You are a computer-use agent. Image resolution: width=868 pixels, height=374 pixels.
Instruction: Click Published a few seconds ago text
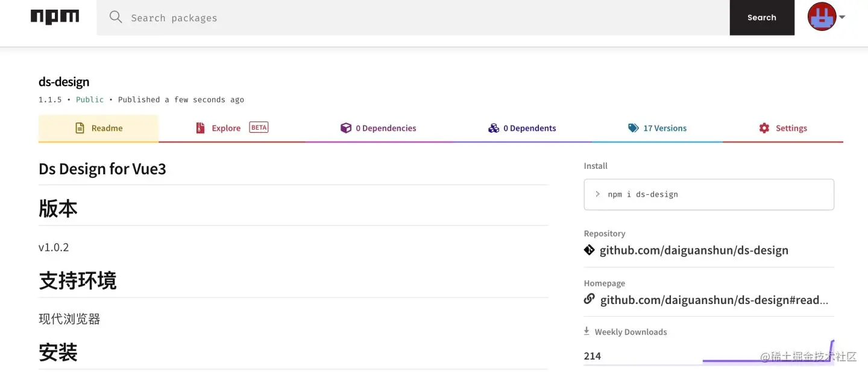click(x=181, y=100)
